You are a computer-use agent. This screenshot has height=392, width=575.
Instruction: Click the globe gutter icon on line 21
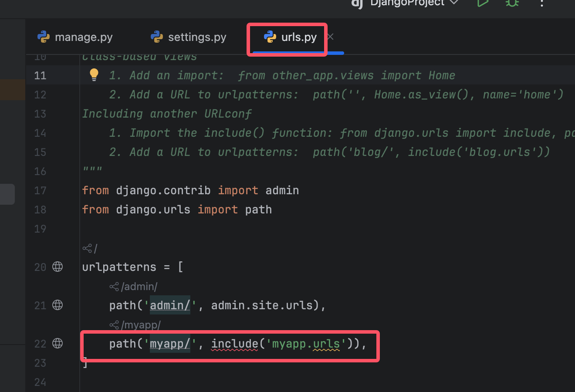click(57, 305)
